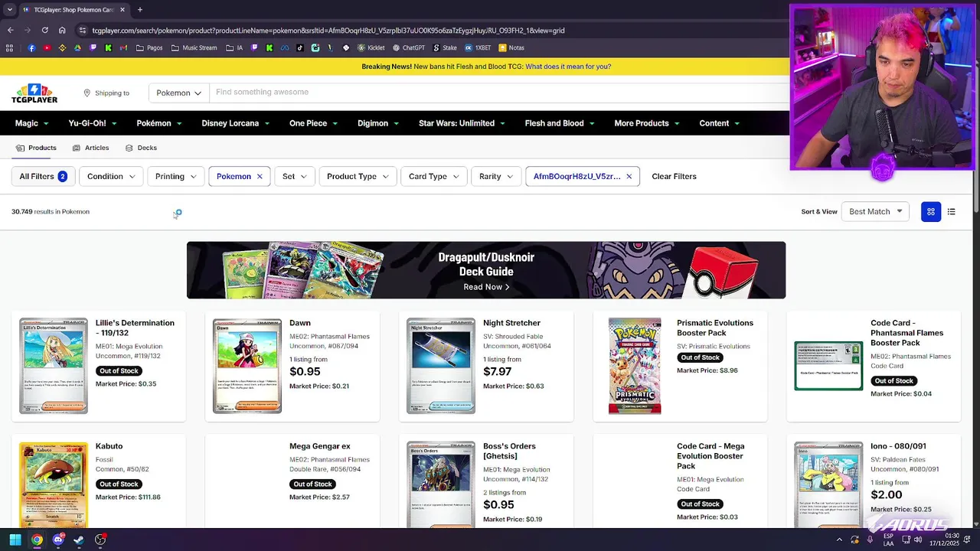This screenshot has height=551, width=980.
Task: Open Discord from the taskbar
Action: click(x=58, y=540)
